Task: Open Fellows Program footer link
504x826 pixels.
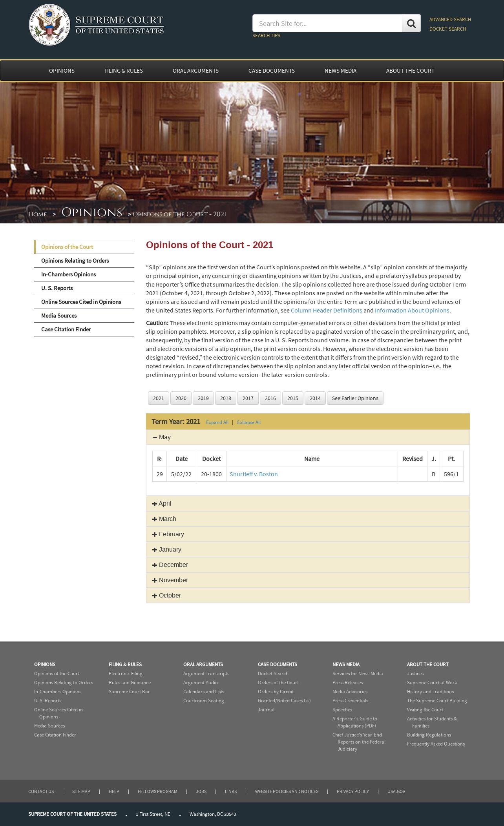Action: pos(157,791)
